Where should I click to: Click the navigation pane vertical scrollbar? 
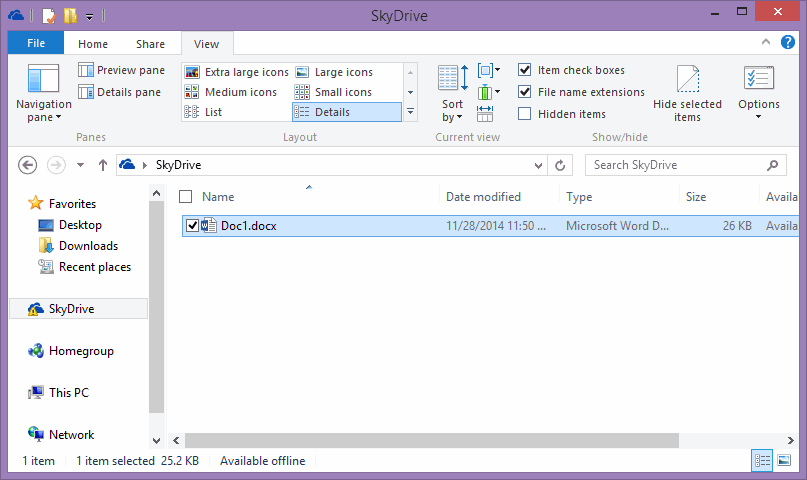(156, 307)
